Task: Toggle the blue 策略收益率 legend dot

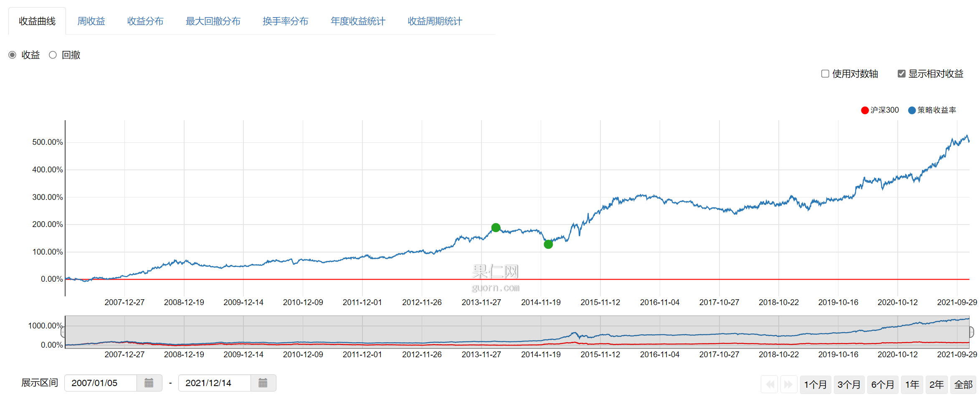Action: 912,110
